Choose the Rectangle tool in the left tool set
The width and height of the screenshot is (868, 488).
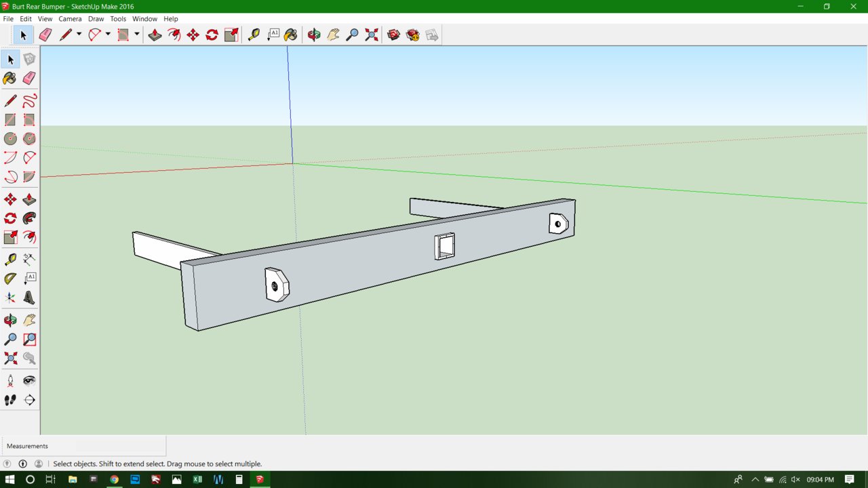(x=10, y=120)
